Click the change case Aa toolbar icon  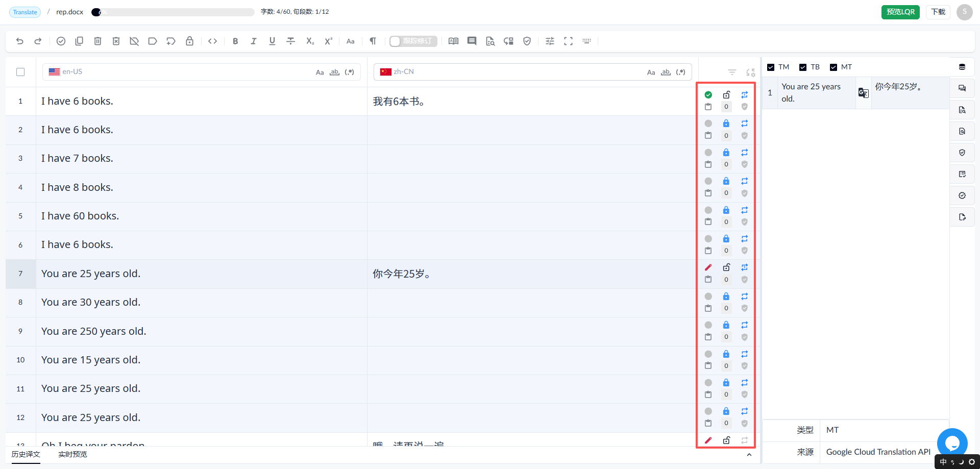point(350,41)
